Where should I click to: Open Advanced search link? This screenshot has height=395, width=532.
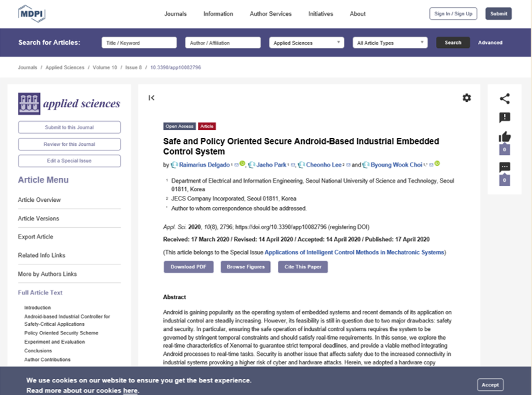[490, 43]
